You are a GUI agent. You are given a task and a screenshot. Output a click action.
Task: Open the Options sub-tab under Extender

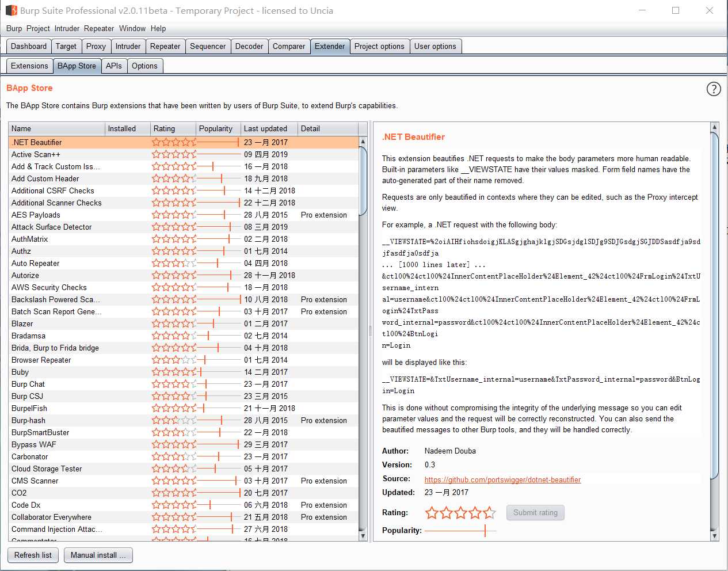click(x=144, y=66)
